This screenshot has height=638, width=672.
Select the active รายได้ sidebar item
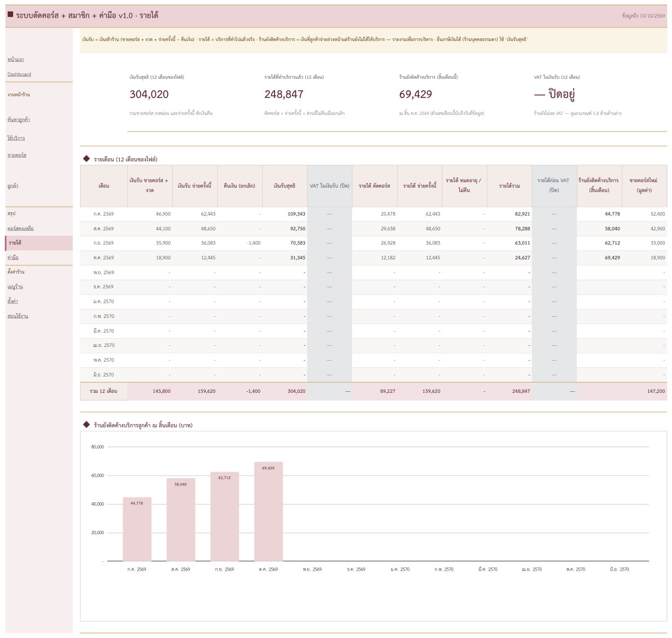tap(39, 243)
